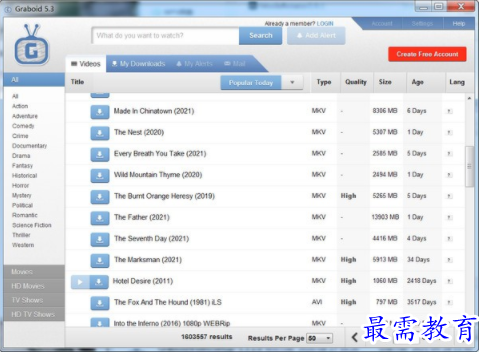This screenshot has width=485, height=360.
Task: Click language flag icon for The Fox And The Hound
Action: coord(449,302)
